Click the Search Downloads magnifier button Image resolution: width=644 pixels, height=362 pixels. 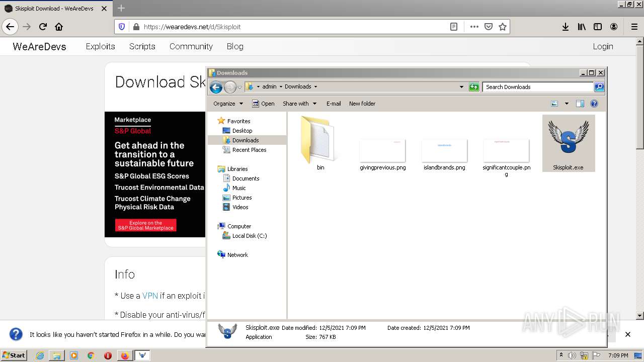599,86
